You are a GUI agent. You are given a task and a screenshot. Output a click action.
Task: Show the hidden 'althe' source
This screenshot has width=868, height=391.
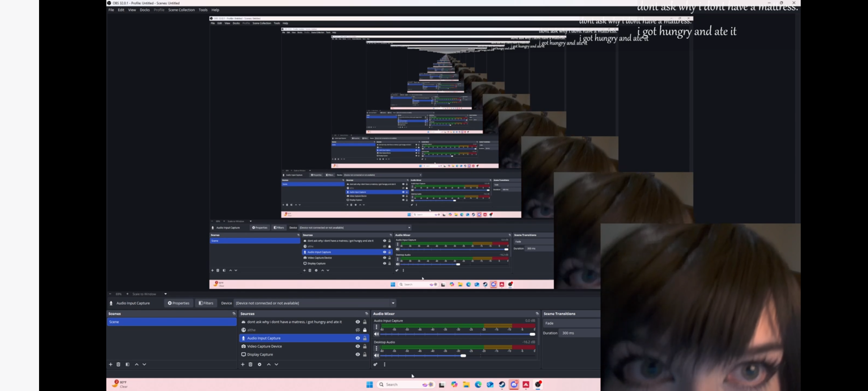[x=358, y=330]
